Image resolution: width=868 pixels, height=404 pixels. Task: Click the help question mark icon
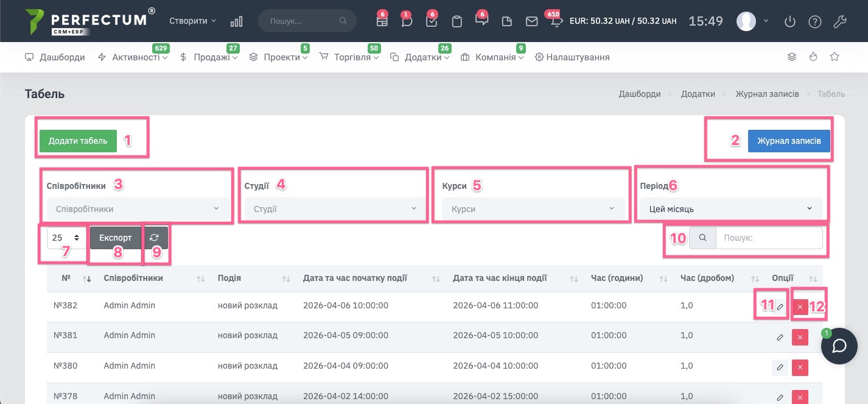[x=814, y=21]
